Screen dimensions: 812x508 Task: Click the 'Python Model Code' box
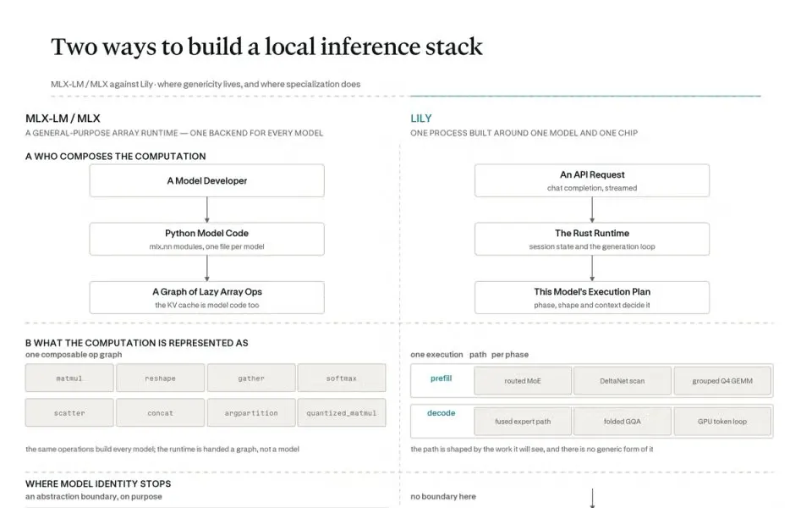207,239
